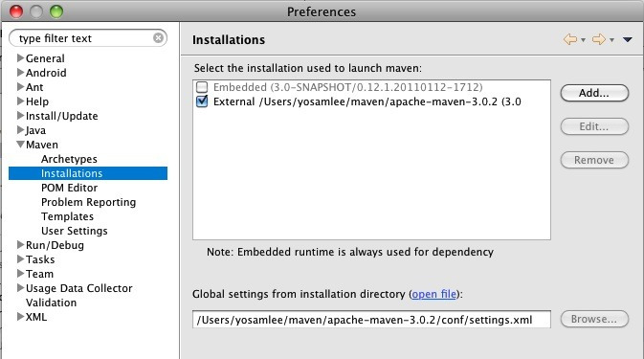Select the General tree label
The width and height of the screenshot is (644, 359).
click(x=45, y=58)
